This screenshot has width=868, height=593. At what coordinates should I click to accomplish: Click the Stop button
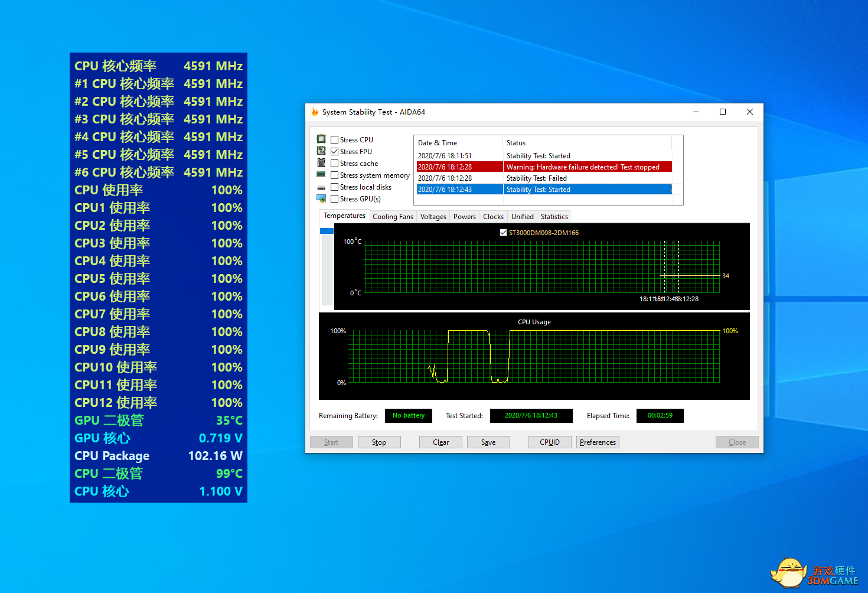click(x=379, y=442)
